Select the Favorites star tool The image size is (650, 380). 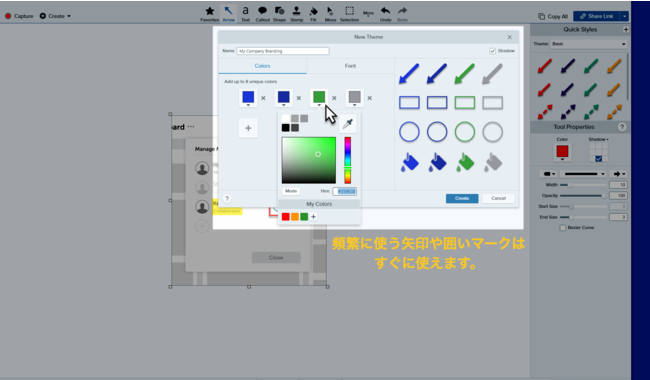tap(210, 14)
